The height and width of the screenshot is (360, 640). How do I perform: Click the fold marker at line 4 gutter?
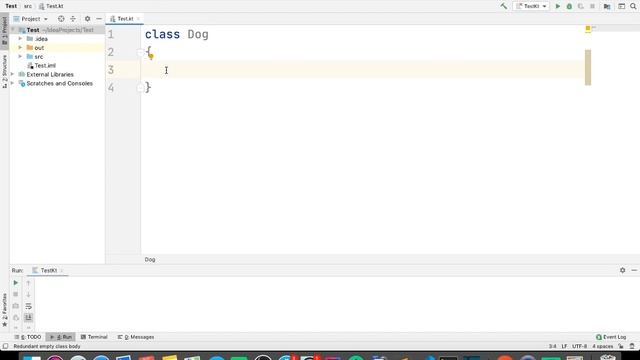pos(140,87)
